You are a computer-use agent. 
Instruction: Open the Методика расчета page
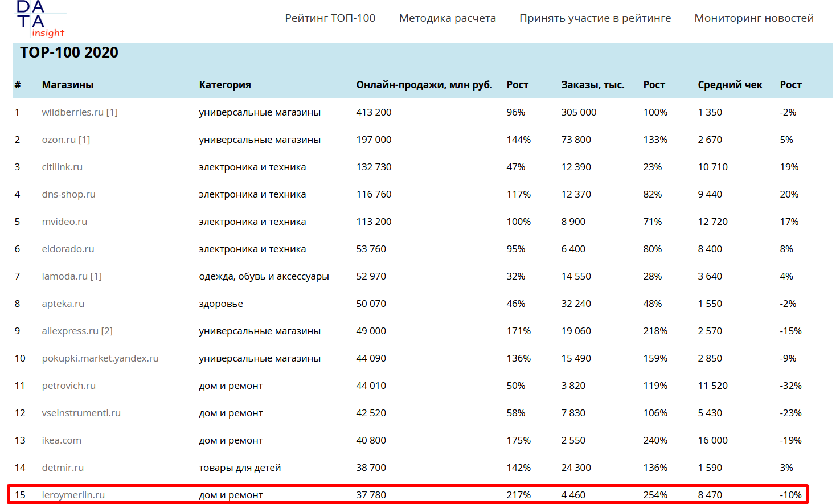448,18
